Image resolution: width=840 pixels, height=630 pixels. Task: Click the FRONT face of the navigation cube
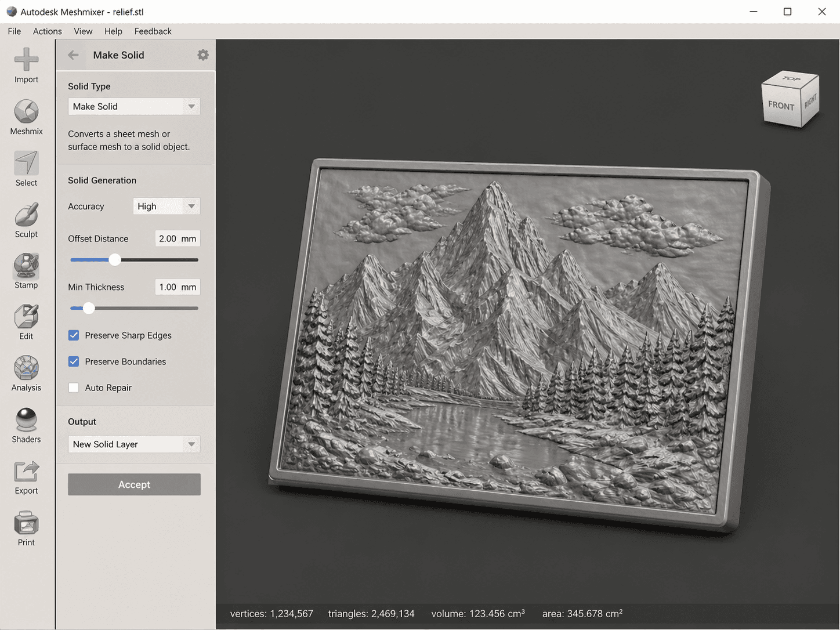781,105
